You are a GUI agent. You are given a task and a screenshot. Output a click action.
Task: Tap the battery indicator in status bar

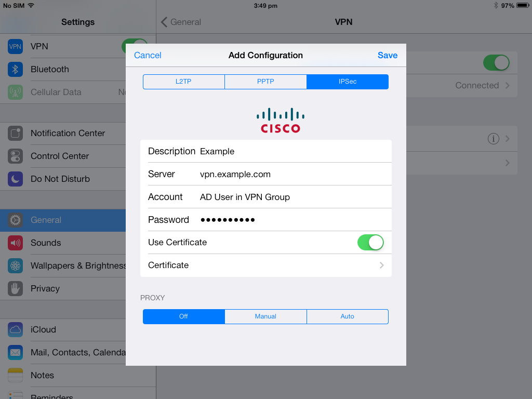tap(523, 5)
